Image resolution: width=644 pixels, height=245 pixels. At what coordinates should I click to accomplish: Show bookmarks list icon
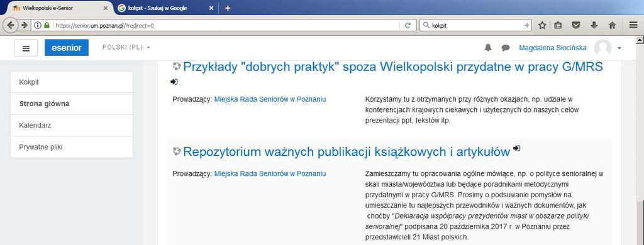pyautogui.click(x=558, y=25)
